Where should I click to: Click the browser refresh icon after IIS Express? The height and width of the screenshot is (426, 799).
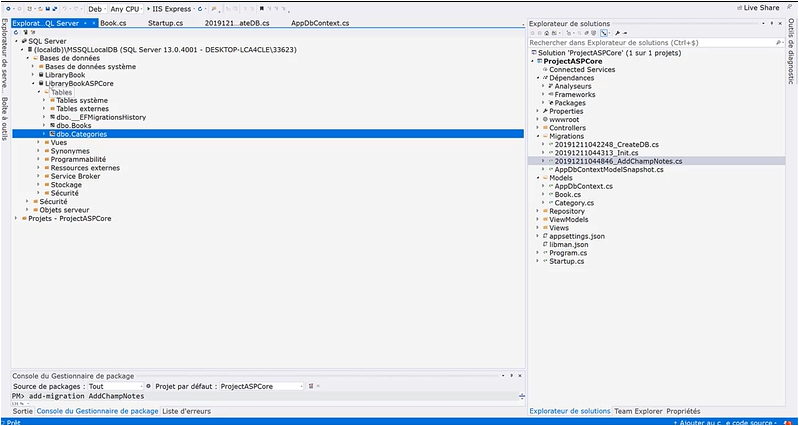200,9
